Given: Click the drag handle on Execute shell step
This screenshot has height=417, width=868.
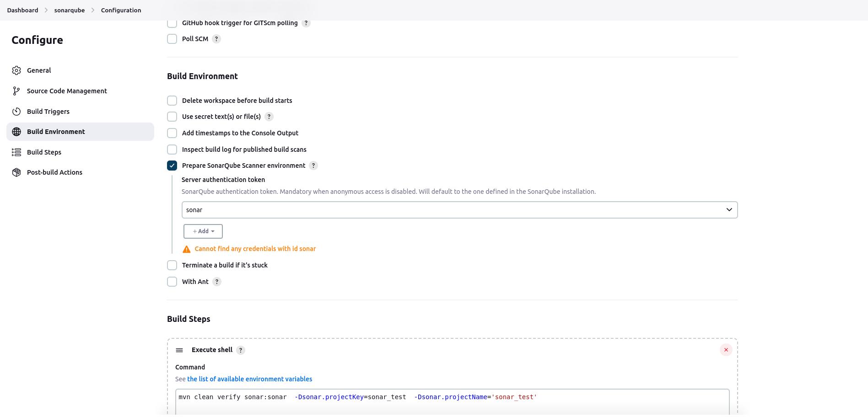Looking at the screenshot, I should coord(179,350).
